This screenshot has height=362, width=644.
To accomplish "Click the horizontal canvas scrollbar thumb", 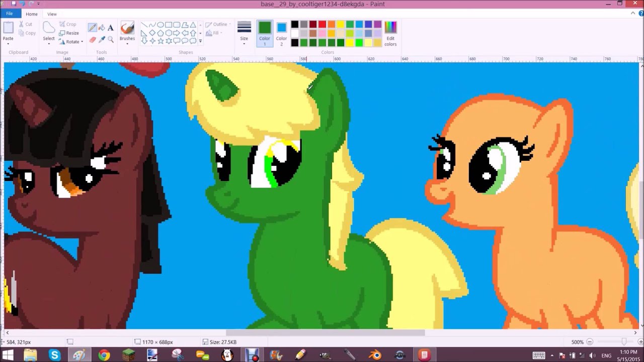I will [325, 332].
